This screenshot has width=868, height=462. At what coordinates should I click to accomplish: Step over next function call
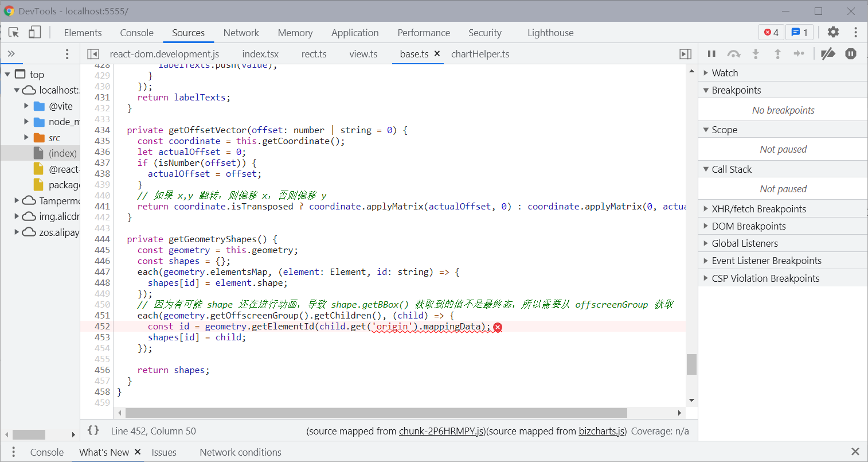(734, 54)
